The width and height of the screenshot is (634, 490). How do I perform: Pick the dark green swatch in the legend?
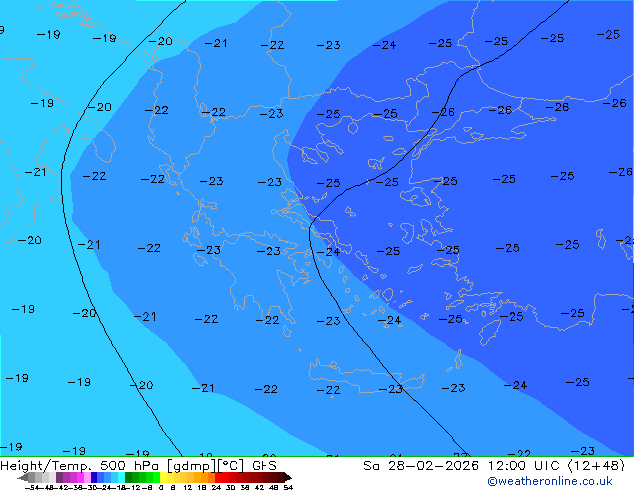(x=129, y=478)
